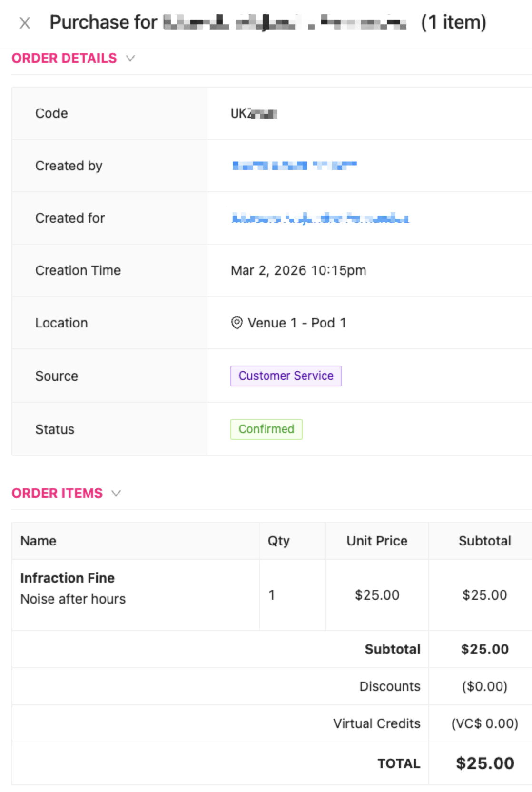Click the Confirmed status badge
This screenshot has width=532, height=792.
pos(266,429)
